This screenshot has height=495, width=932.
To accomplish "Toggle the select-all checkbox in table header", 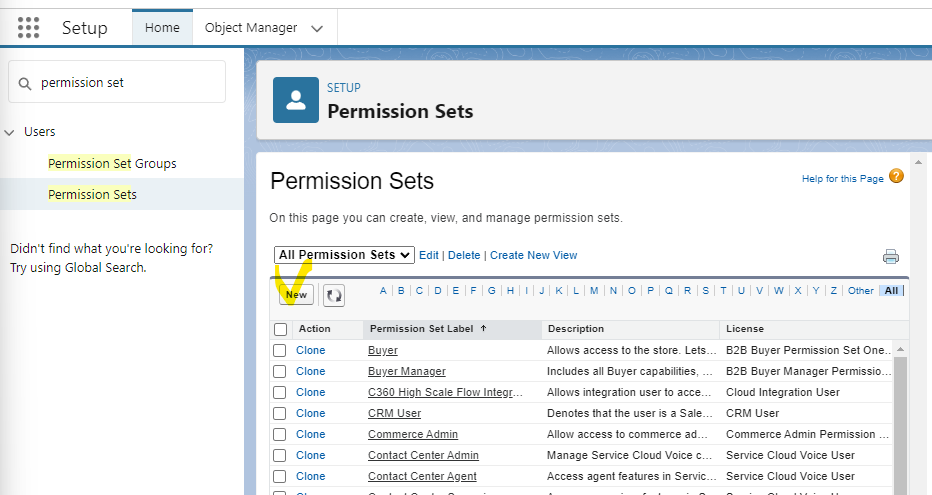I will coord(280,329).
